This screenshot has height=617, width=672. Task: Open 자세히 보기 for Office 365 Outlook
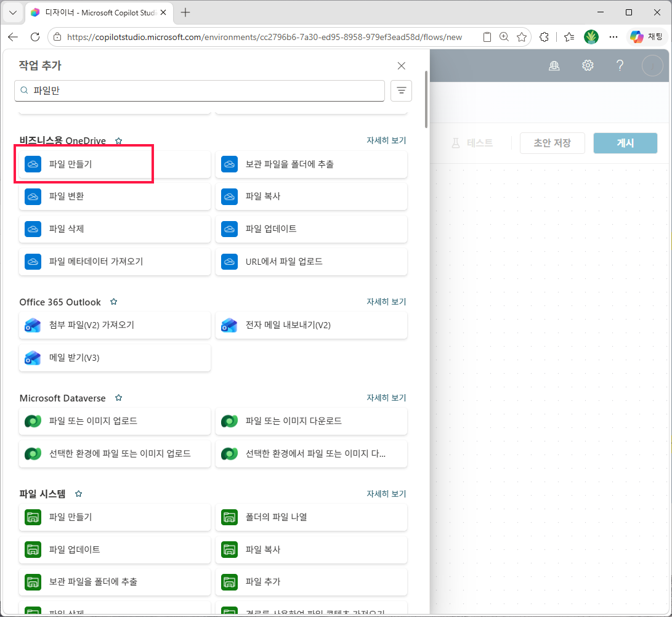tap(386, 302)
